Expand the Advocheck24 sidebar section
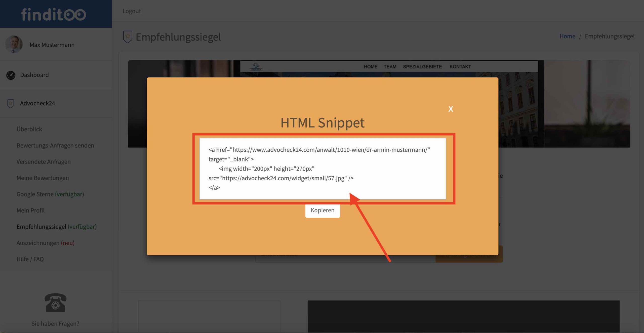Image resolution: width=644 pixels, height=333 pixels. pyautogui.click(x=37, y=103)
